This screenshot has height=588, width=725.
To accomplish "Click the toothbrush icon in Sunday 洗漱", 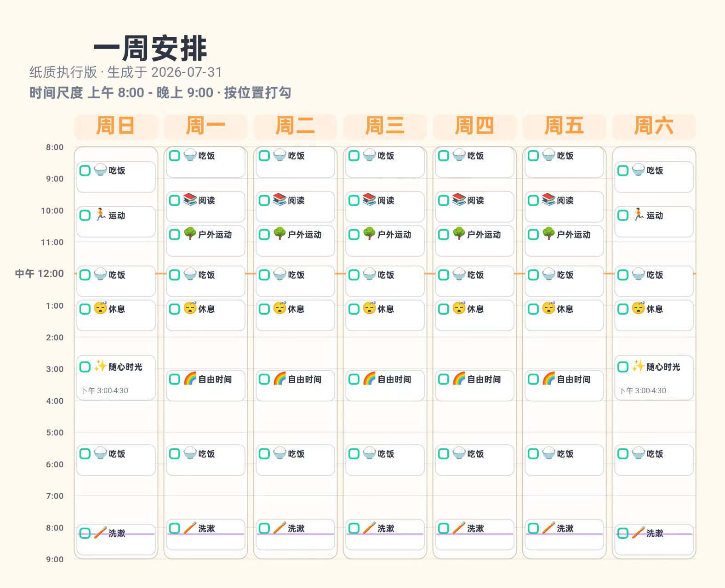I will pos(100,533).
